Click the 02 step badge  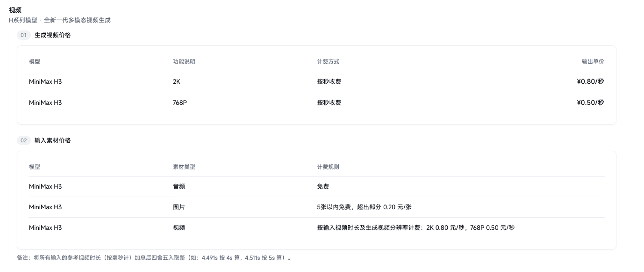23,140
